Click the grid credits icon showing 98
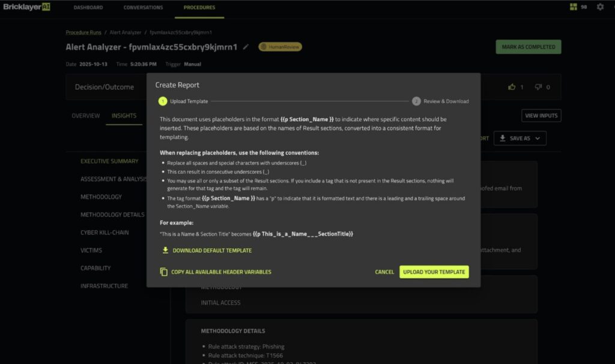615x364 pixels. 573,7
